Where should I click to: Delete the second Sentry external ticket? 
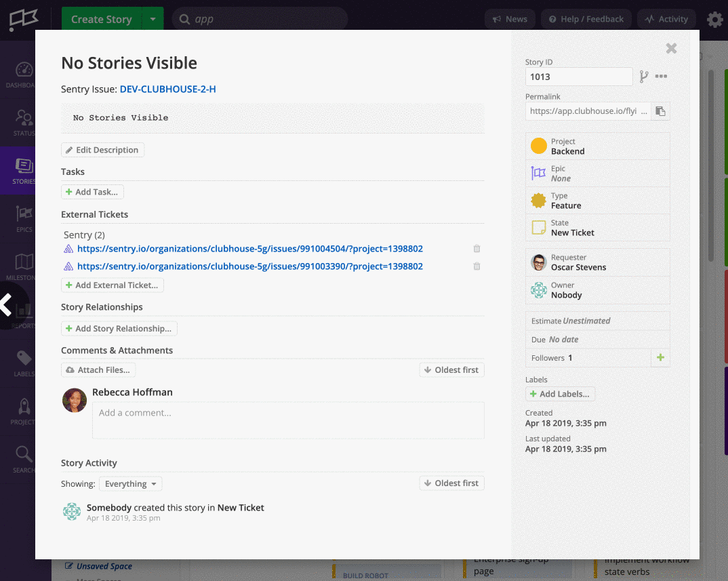click(x=477, y=266)
